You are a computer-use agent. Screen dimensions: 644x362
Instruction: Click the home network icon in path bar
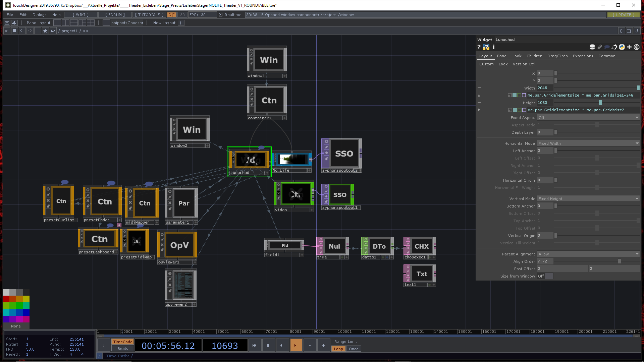click(53, 31)
